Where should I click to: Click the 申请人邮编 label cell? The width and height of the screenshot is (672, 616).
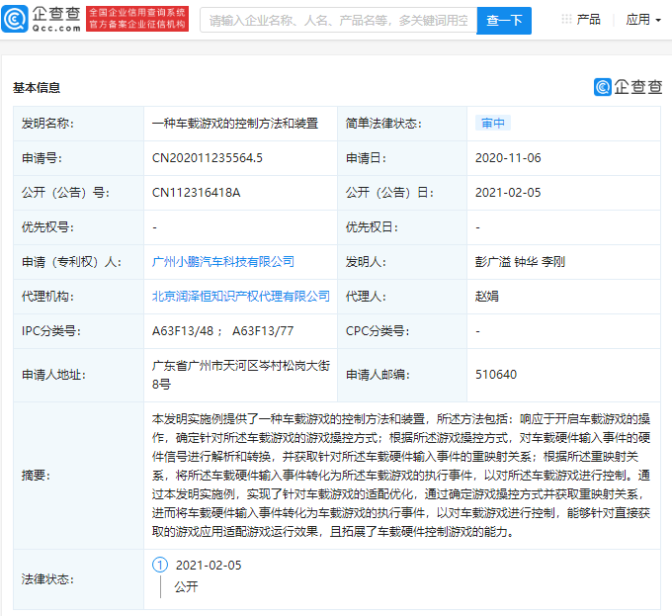[402, 375]
